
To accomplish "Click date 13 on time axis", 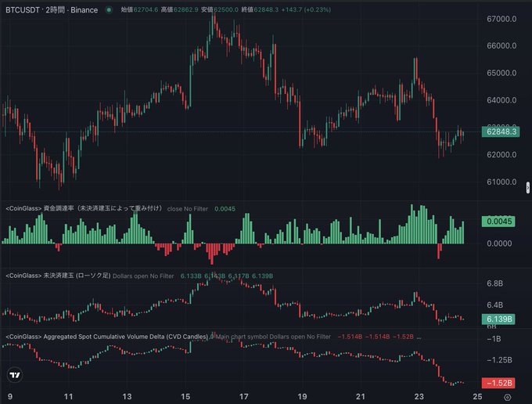I will pos(127,396).
